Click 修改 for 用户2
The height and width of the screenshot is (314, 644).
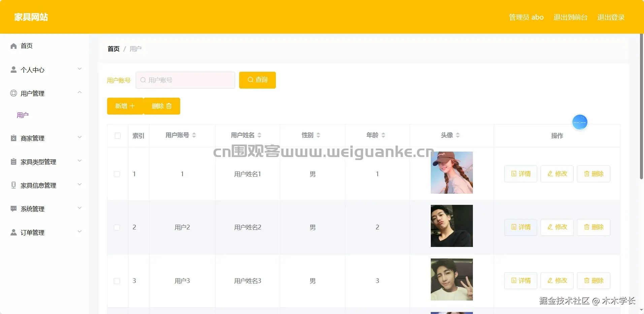[x=557, y=227]
